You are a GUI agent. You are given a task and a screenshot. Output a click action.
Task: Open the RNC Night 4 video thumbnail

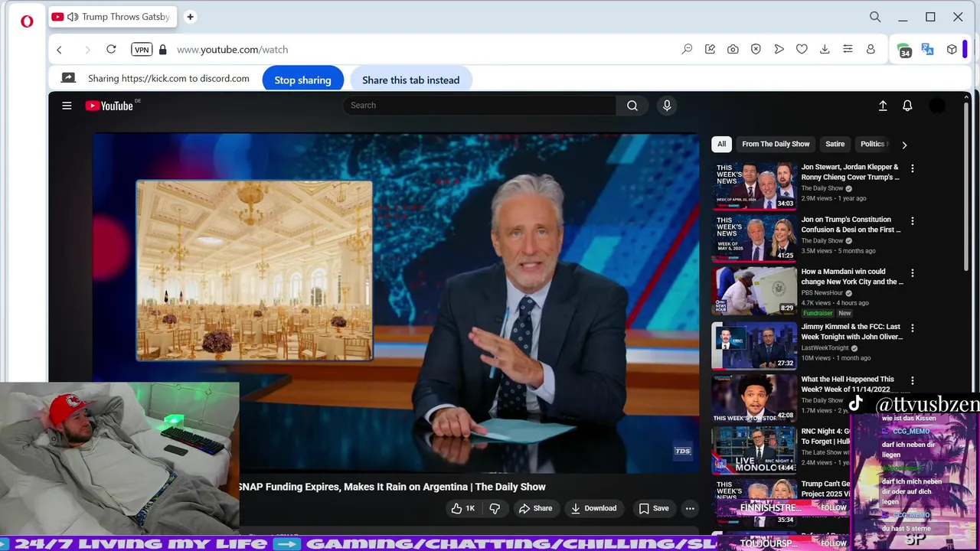point(754,449)
